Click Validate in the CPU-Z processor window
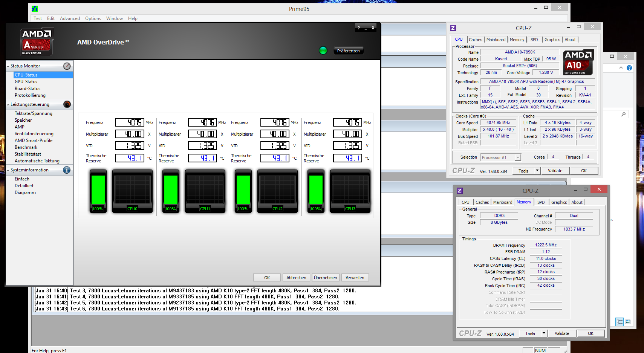Viewport: 644px width, 353px height. point(555,171)
